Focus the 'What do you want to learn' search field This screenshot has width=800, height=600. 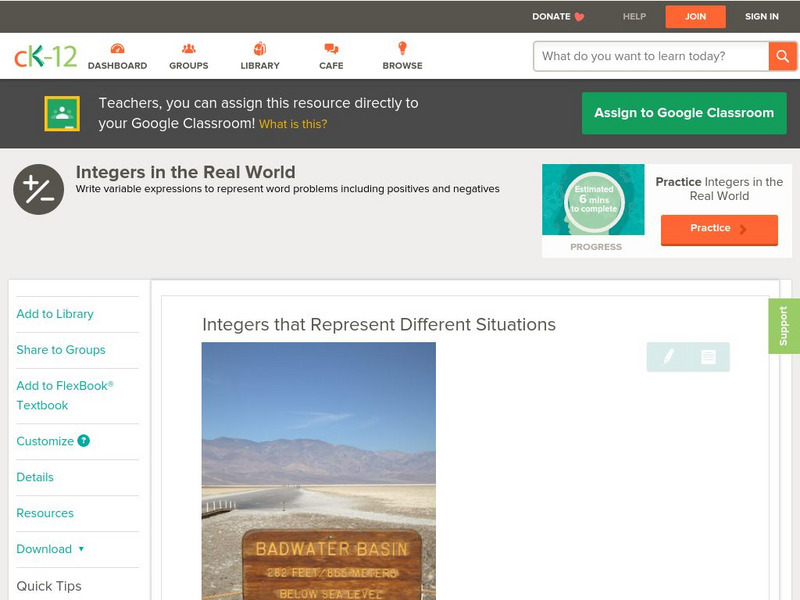(x=652, y=56)
